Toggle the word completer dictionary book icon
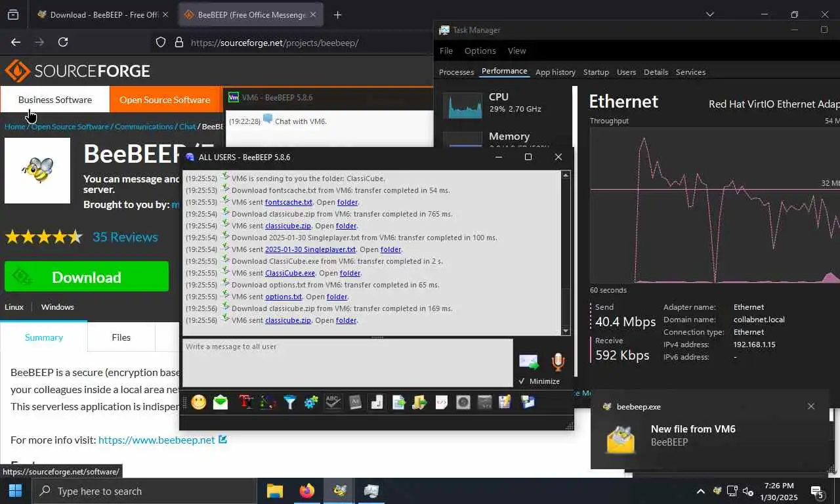This screenshot has height=504, width=840. (355, 402)
